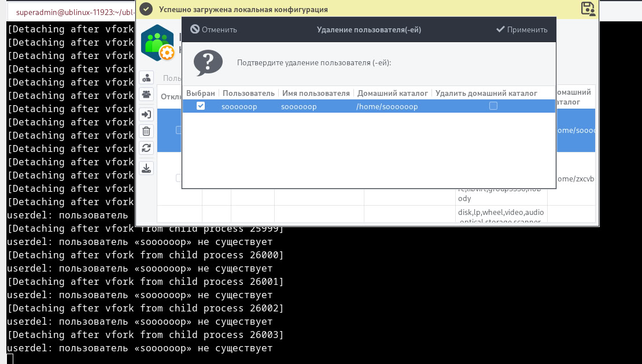Click the add user settings icon in sidebar
The image size is (642, 364).
[146, 77]
